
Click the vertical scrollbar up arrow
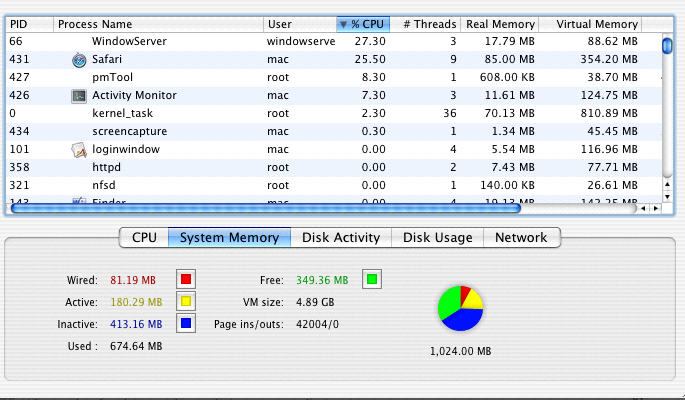[x=667, y=185]
